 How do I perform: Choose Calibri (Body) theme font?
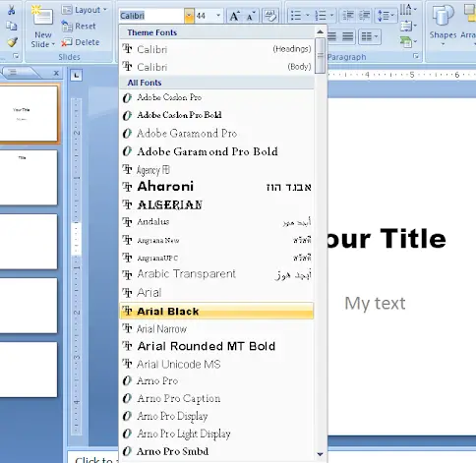click(x=216, y=67)
